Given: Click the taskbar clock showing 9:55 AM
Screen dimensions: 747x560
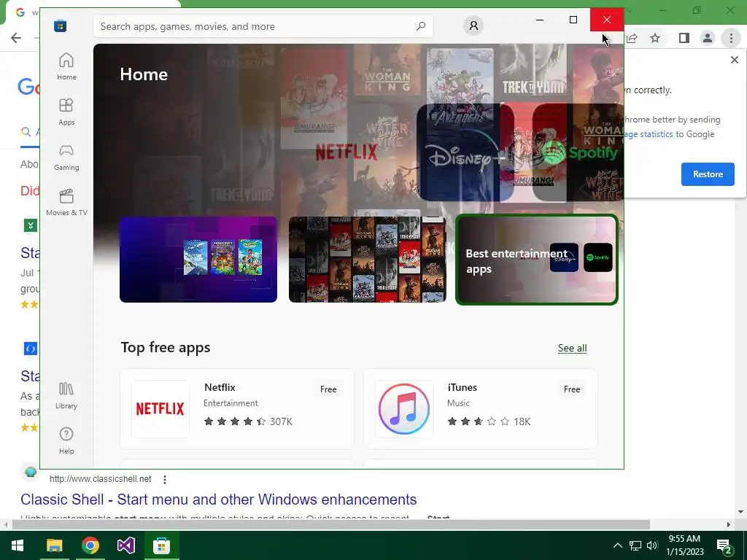Looking at the screenshot, I should coord(684,545).
